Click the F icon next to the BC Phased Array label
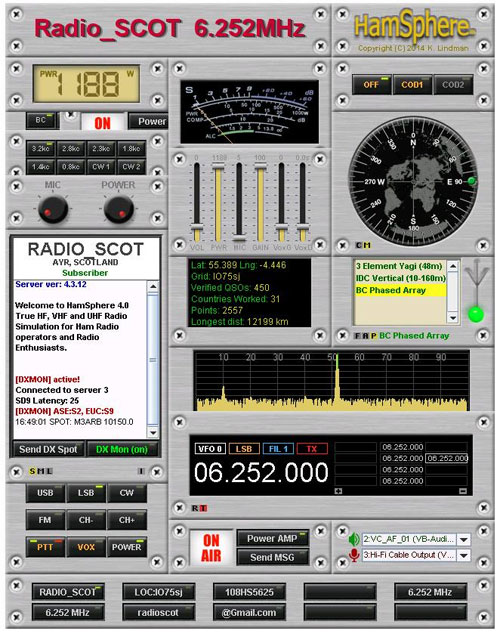 click(x=357, y=336)
